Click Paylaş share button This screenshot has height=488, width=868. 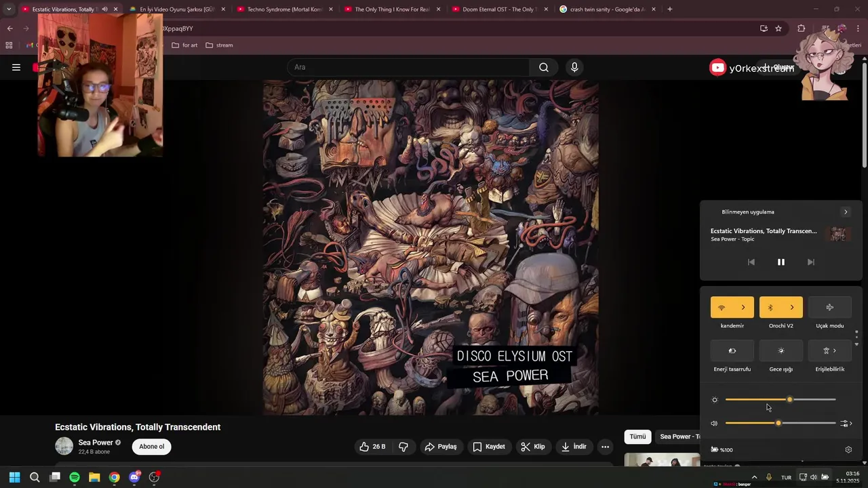(441, 447)
